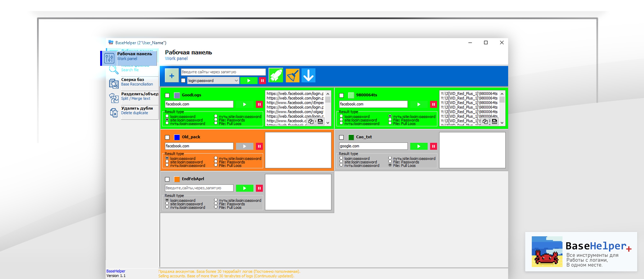The image size is (644, 279).
Task: Copy GoodLogs results with the copy icon
Action: click(311, 122)
